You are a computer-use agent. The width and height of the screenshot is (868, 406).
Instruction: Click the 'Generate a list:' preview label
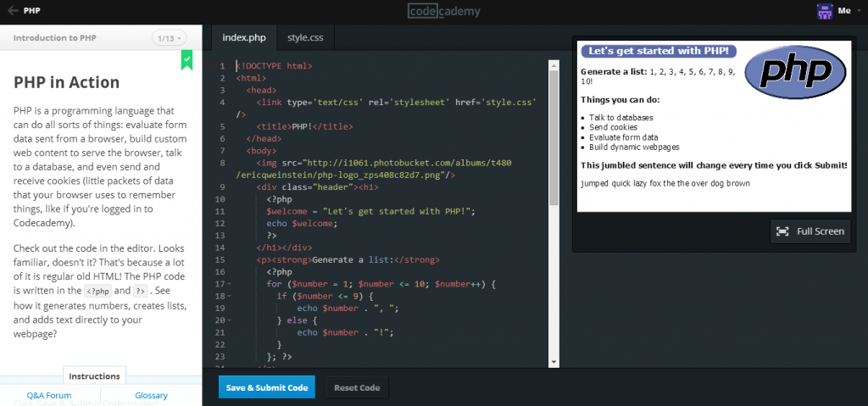pyautogui.click(x=614, y=72)
